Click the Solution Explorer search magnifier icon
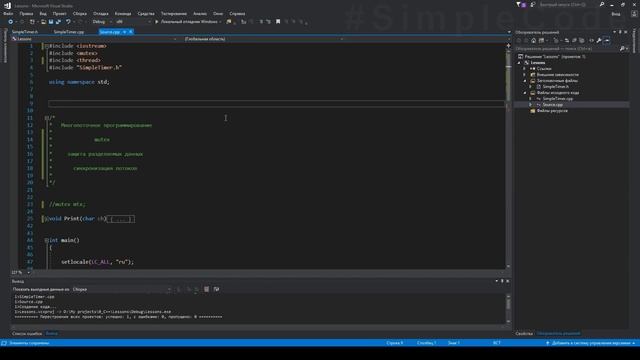This screenshot has width=640, height=360. pos(622,49)
